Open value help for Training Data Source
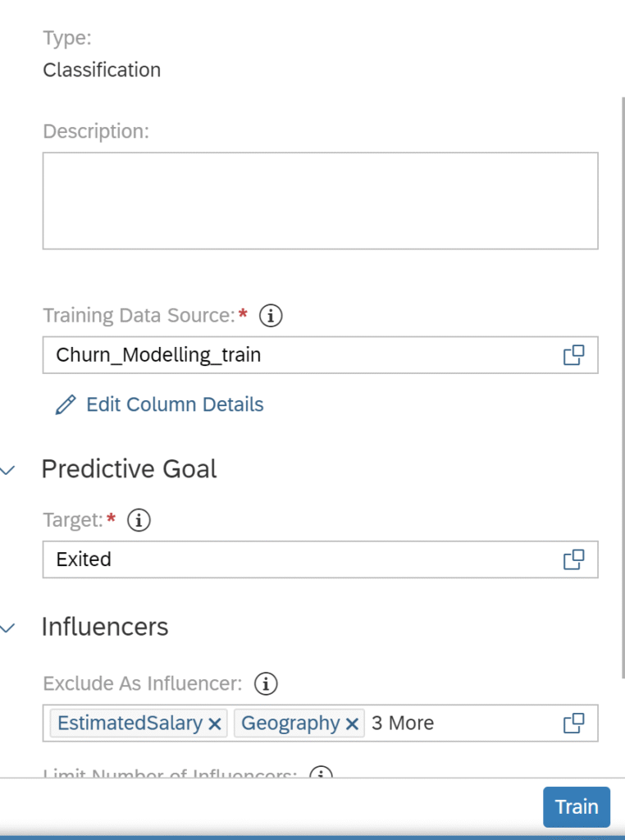 click(x=573, y=354)
